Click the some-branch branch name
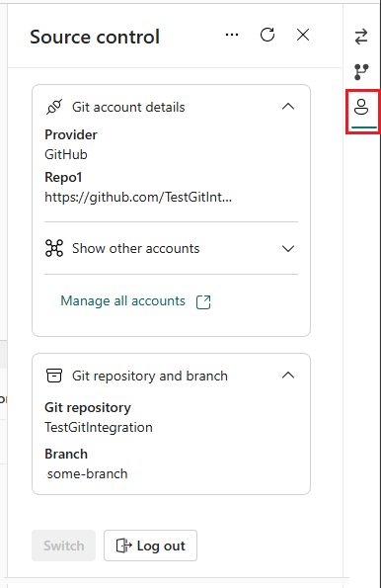 pyautogui.click(x=87, y=474)
